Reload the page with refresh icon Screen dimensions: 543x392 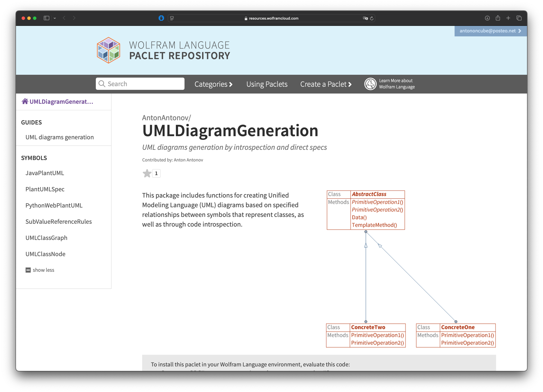(372, 18)
